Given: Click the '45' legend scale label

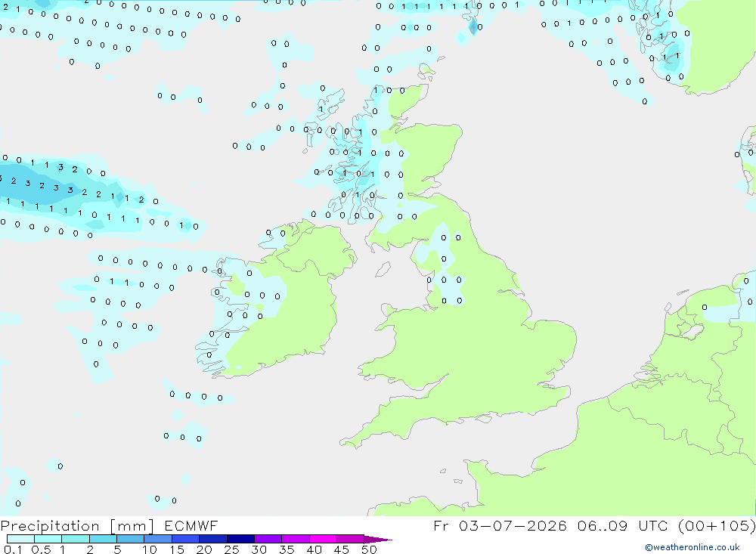Looking at the screenshot, I should pyautogui.click(x=342, y=549).
